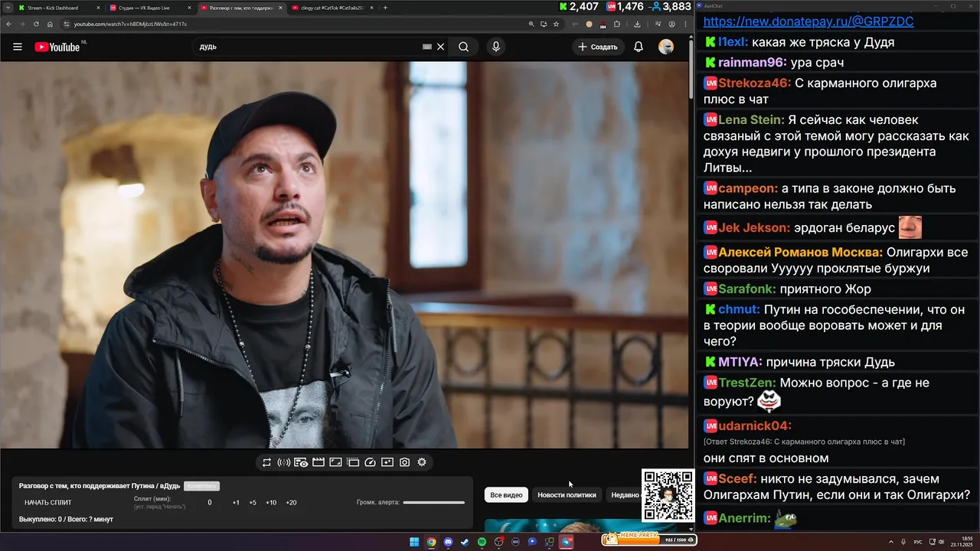Image resolution: width=980 pixels, height=551 pixels.
Task: Click the magnifier search button
Action: pyautogui.click(x=463, y=47)
